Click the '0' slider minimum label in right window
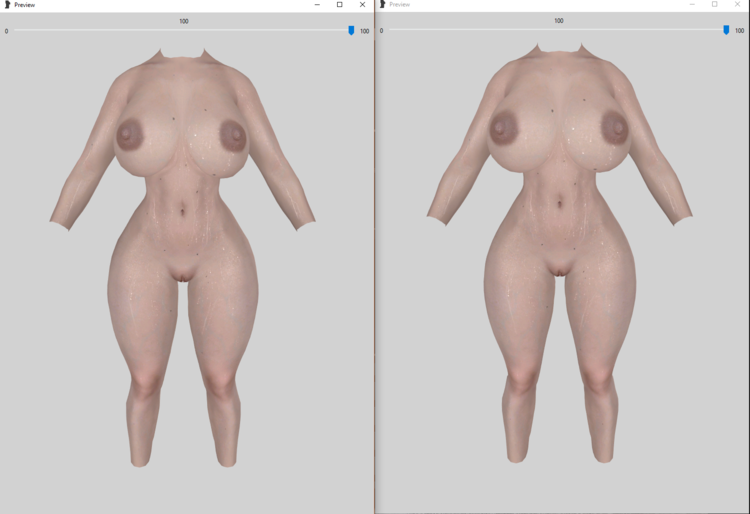Viewport: 750px width, 514px height. pyautogui.click(x=381, y=31)
